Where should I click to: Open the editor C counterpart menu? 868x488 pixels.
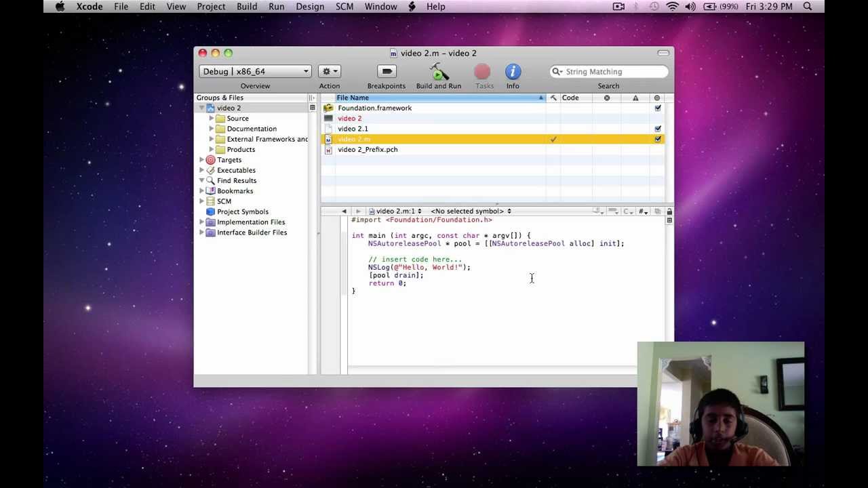(x=628, y=211)
